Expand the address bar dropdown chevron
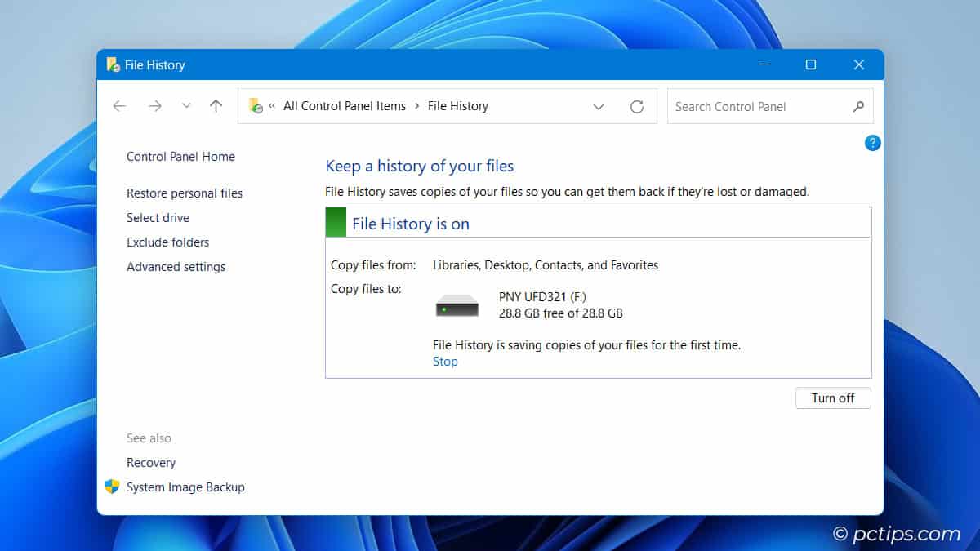 point(599,105)
